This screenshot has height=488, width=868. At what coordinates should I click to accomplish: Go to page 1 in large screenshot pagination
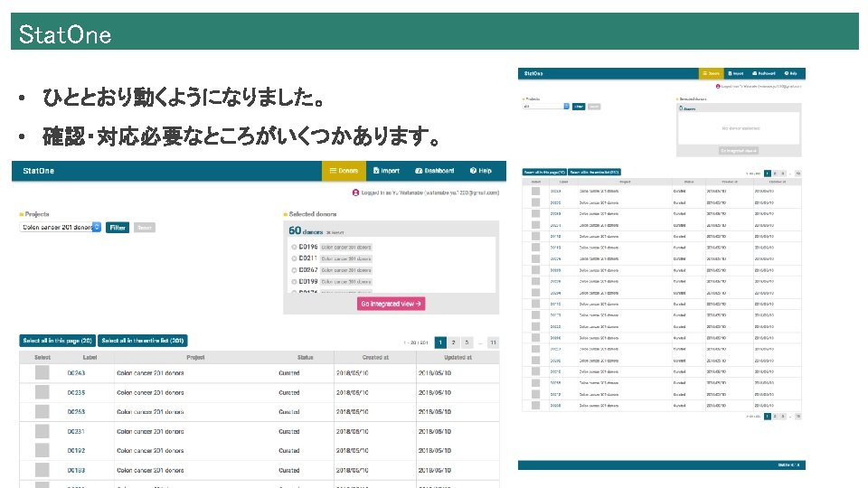(440, 343)
